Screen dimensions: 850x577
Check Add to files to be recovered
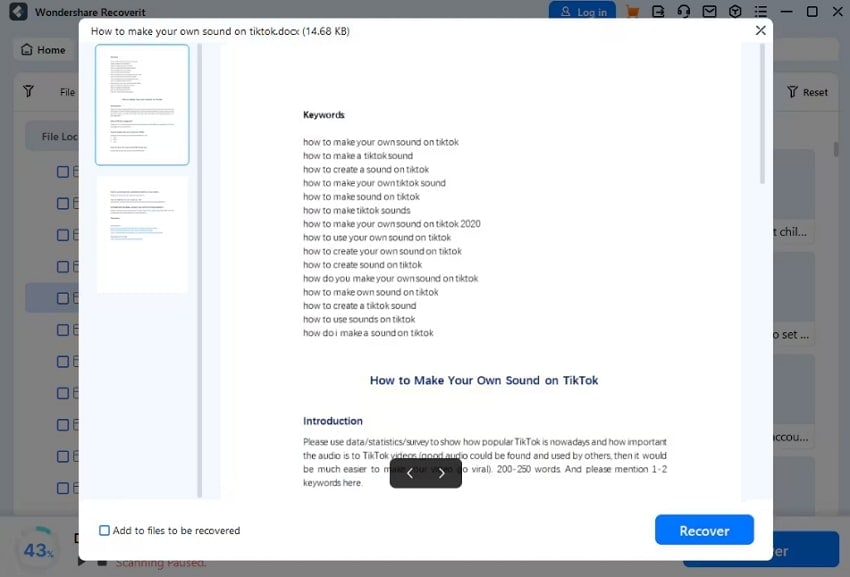104,530
